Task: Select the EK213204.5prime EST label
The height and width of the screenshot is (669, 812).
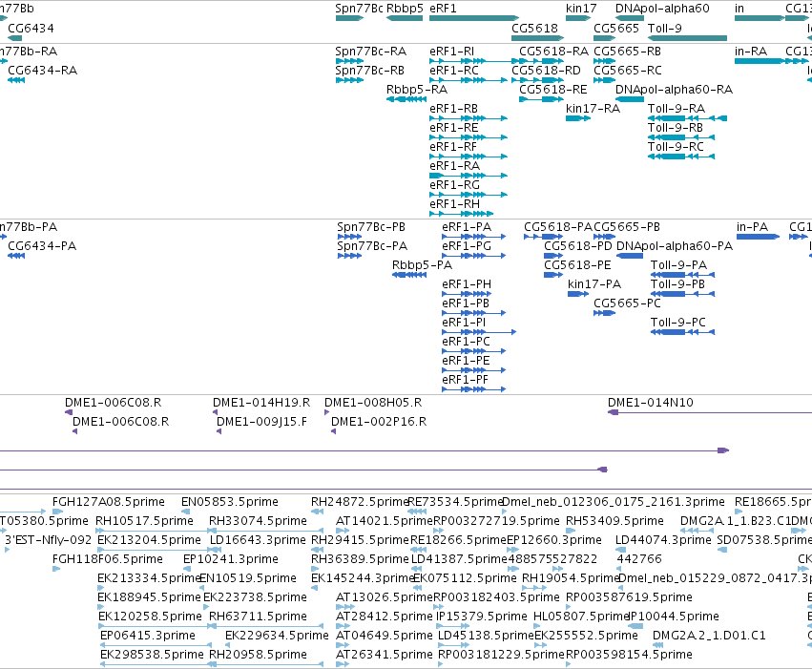Action: pos(149,540)
